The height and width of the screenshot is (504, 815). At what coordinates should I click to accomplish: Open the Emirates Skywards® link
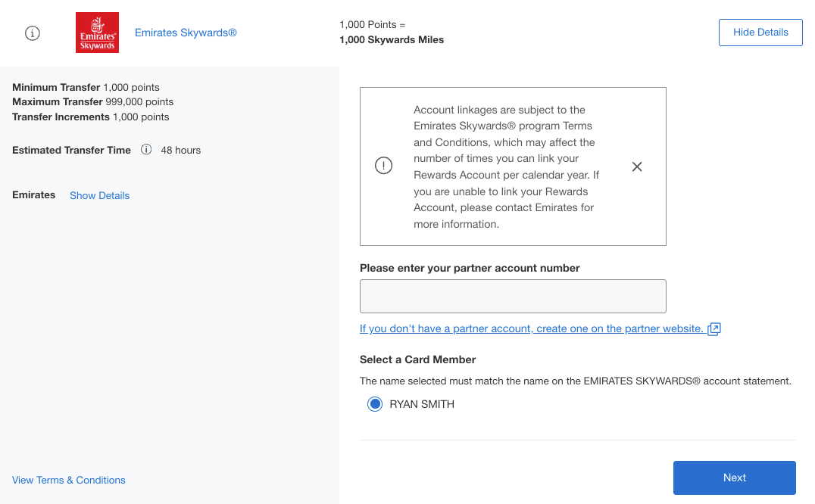(186, 33)
